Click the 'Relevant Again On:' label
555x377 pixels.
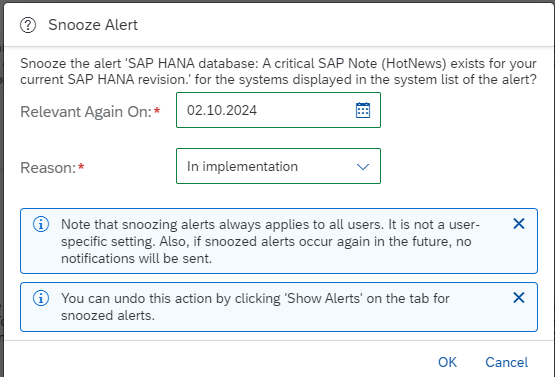[86, 112]
